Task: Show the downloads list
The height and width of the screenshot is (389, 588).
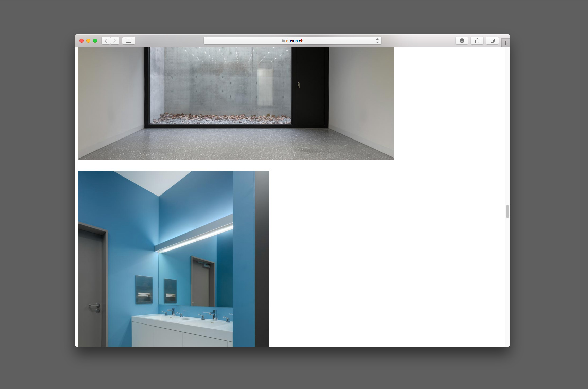Action: [x=462, y=41]
